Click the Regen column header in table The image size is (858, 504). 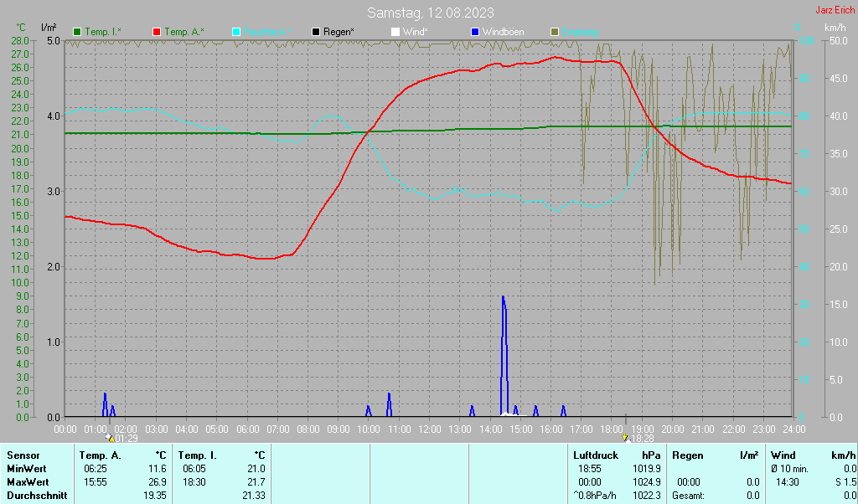(x=688, y=455)
